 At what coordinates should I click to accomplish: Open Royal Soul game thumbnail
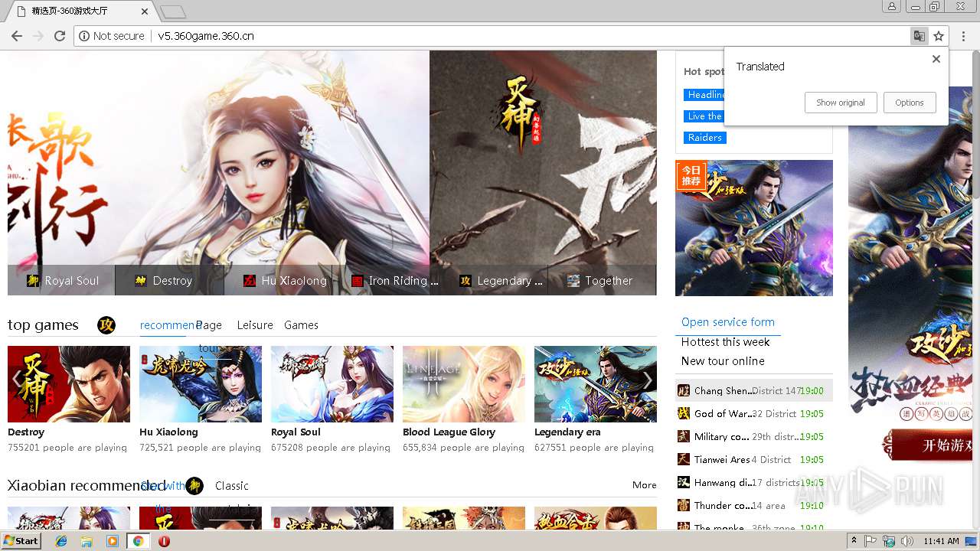332,384
